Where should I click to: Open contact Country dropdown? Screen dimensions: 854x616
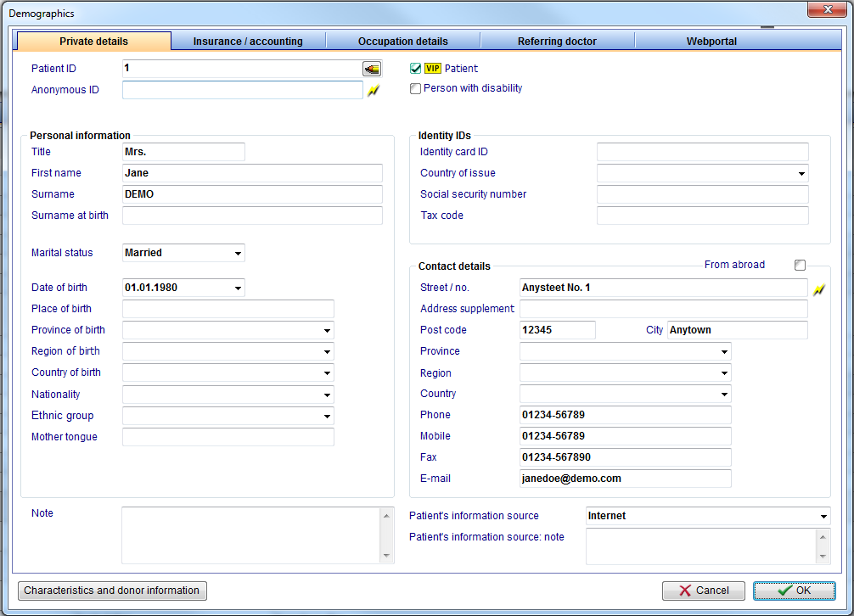click(724, 394)
